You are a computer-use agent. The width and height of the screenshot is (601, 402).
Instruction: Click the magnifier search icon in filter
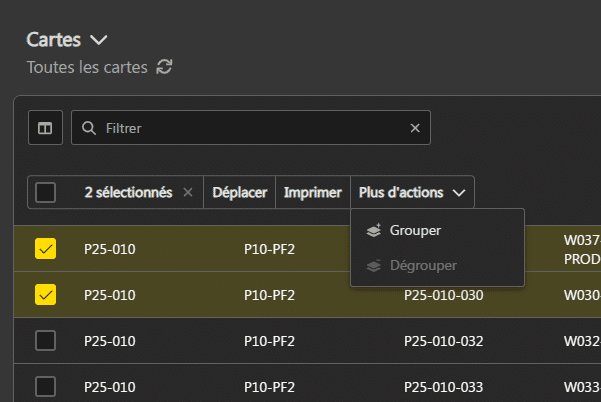pos(89,128)
